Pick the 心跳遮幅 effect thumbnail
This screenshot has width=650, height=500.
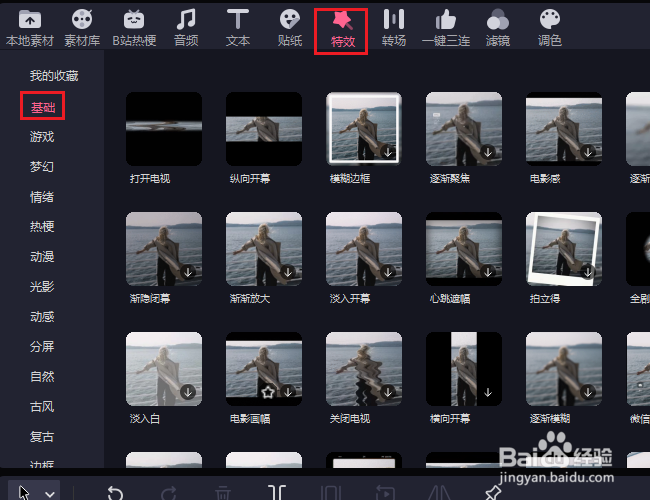[464, 249]
